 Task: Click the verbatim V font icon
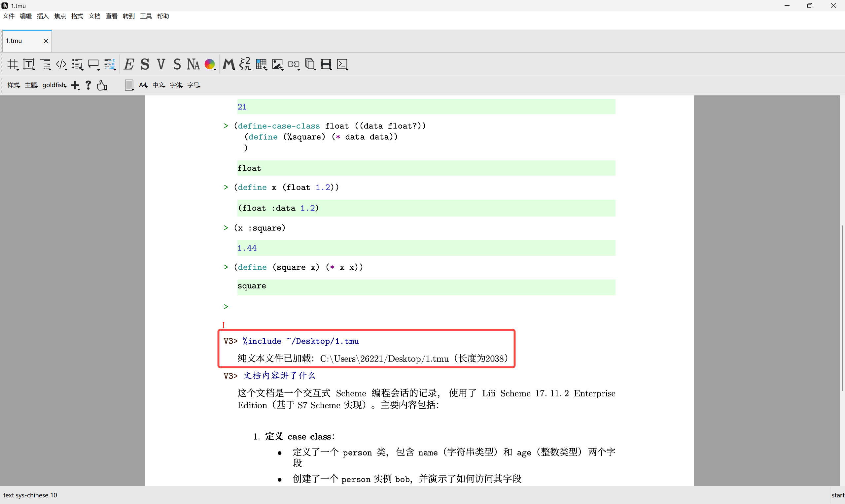[161, 64]
